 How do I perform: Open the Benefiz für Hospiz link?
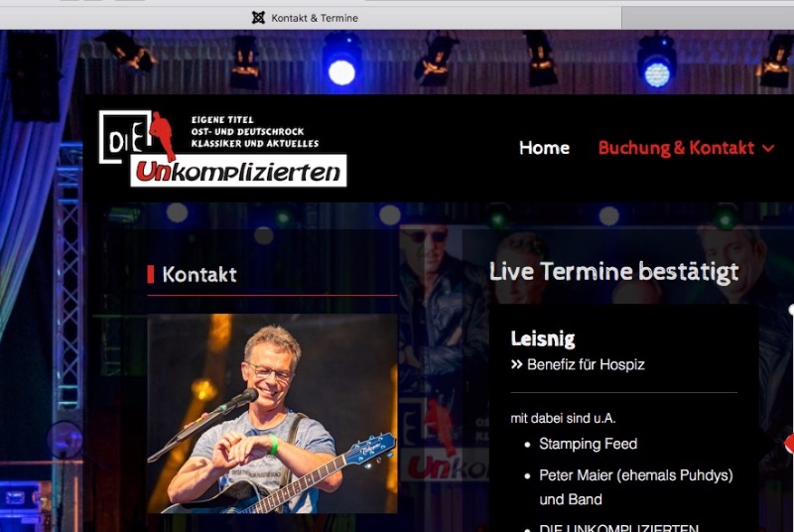point(586,364)
